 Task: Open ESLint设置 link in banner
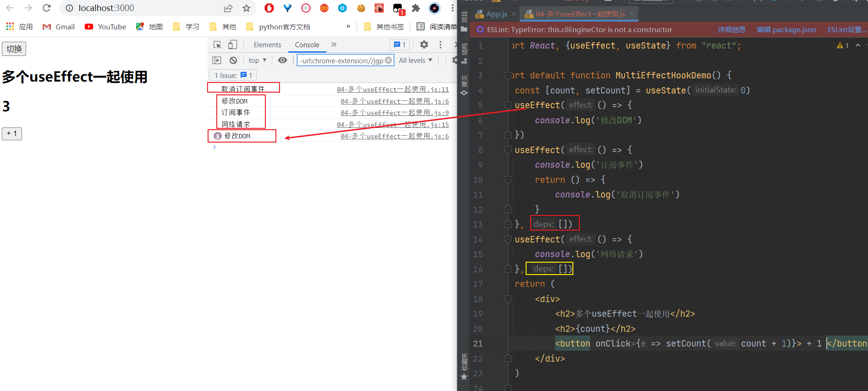847,29
